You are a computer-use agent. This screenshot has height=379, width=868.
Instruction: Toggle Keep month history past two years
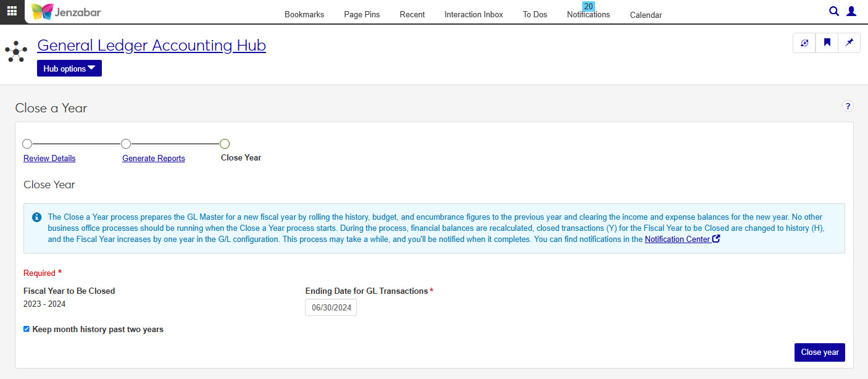(x=27, y=329)
